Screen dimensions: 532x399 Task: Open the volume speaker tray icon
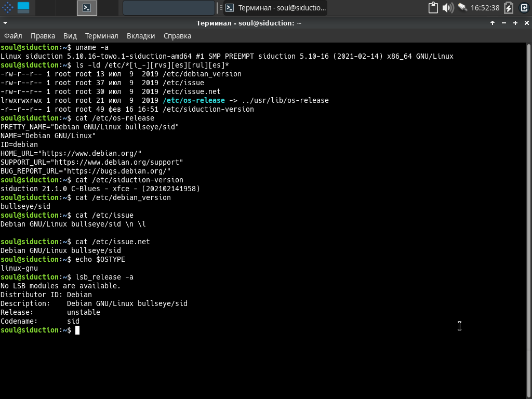tap(448, 7)
